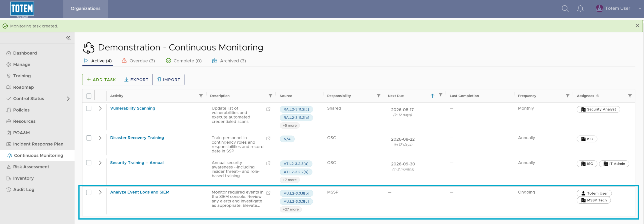
Task: Show '+27 more' sources for Analyze Event Logs
Action: 291,209
